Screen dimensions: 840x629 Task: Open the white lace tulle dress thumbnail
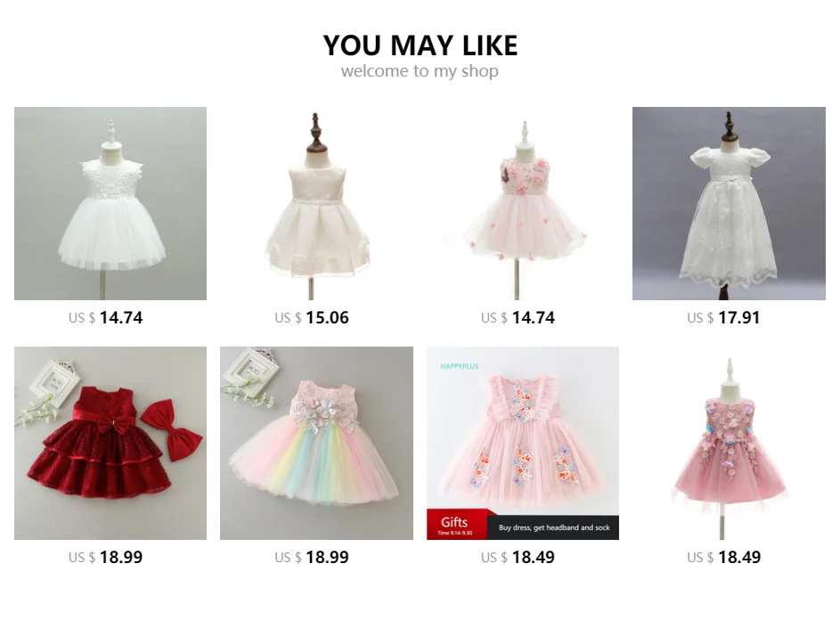coord(110,203)
